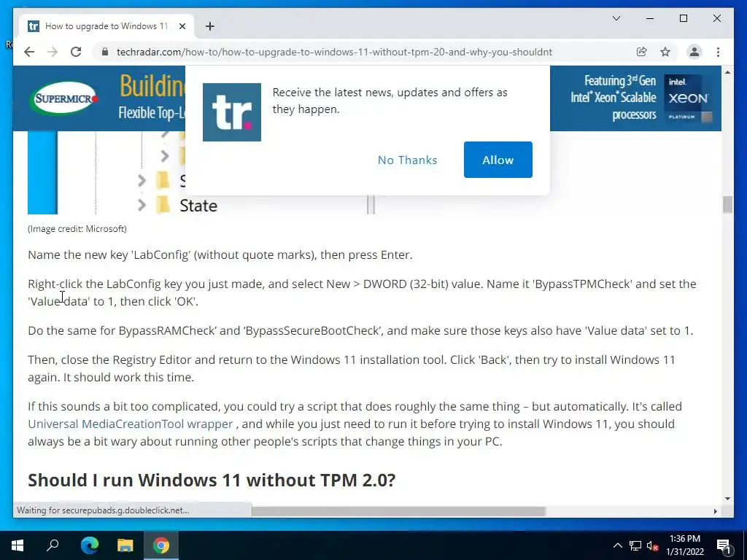The width and height of the screenshot is (747, 560).
Task: Allow TechRadar notifications
Action: click(498, 160)
